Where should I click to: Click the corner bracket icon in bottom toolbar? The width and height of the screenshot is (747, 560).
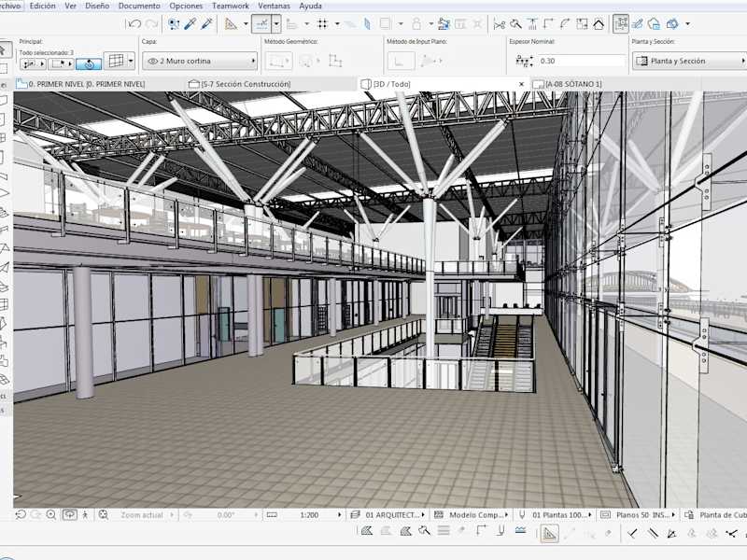click(x=481, y=531)
